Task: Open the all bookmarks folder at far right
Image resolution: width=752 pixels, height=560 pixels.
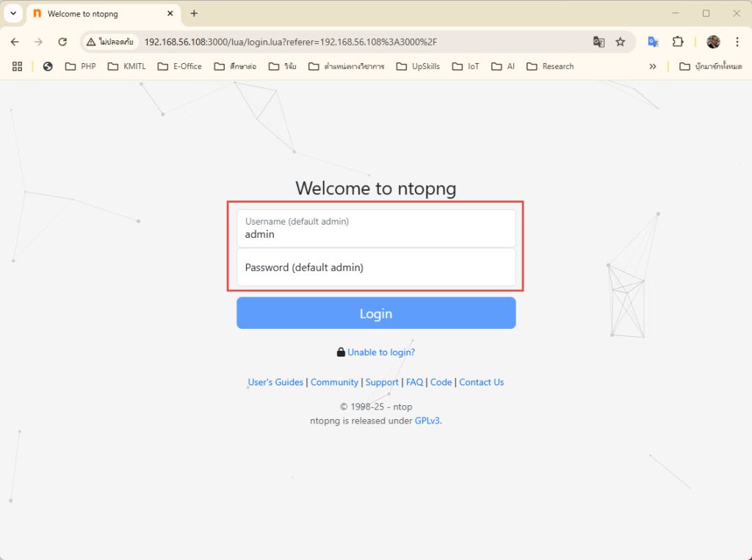Action: click(x=711, y=67)
